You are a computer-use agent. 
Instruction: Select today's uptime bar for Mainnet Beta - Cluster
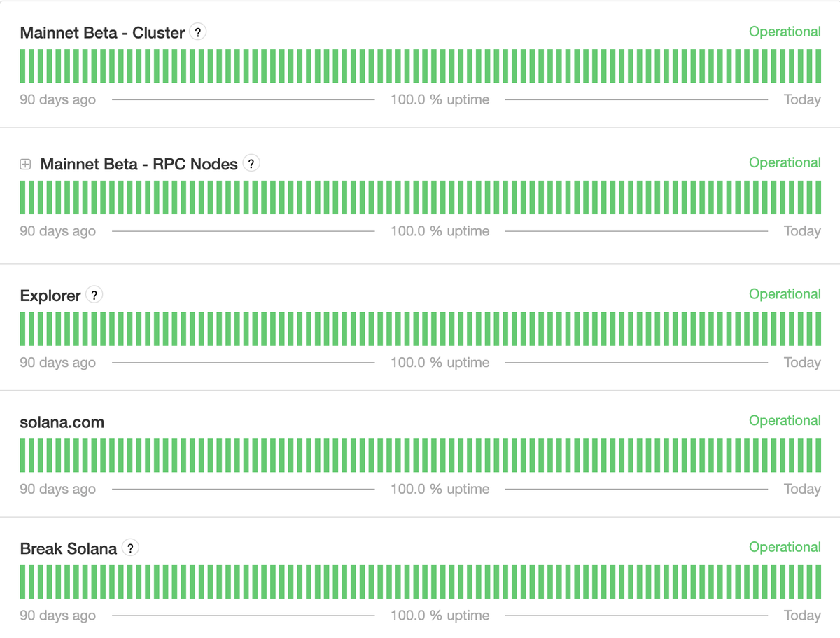pyautogui.click(x=818, y=66)
